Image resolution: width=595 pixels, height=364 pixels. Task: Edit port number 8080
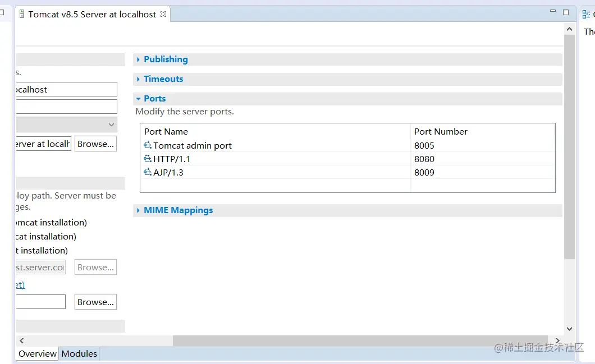pos(424,159)
